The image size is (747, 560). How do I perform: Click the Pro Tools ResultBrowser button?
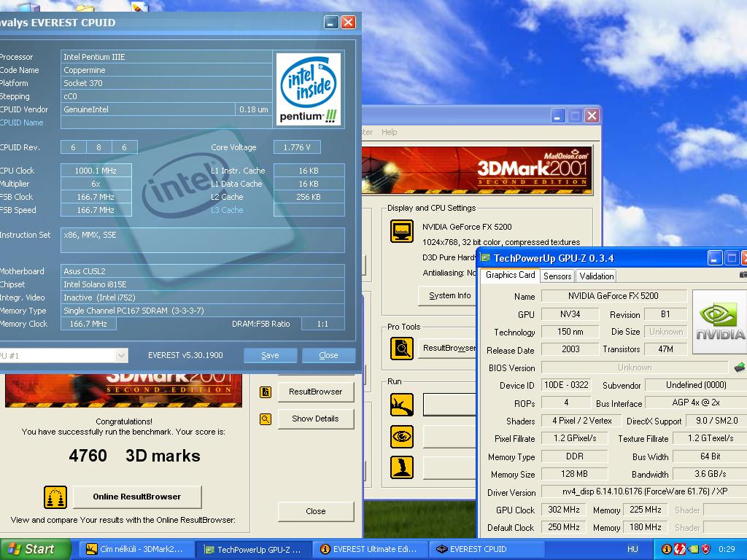pos(448,348)
